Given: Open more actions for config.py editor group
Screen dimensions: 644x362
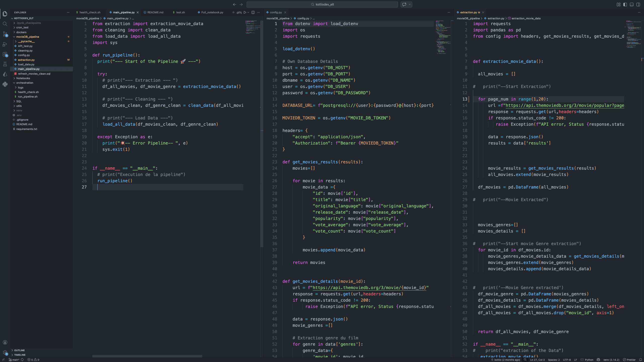Looking at the screenshot, I should click(x=449, y=12).
